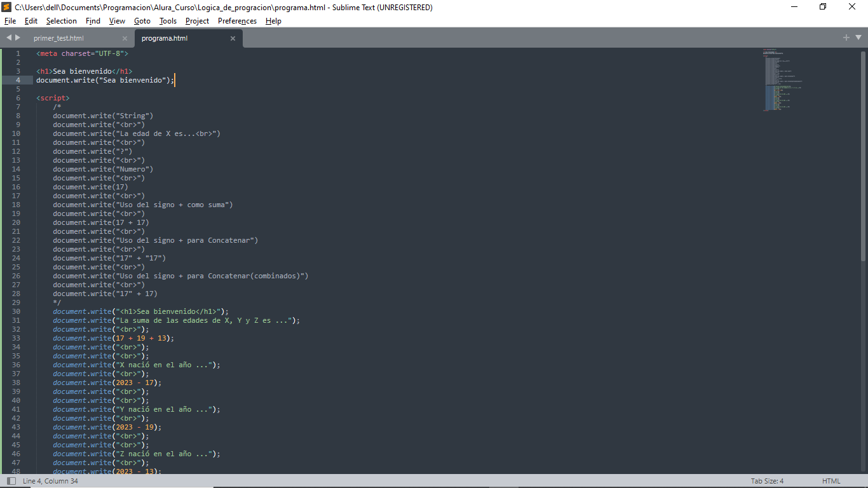Click the vertical scrollbar thumb
Screen dimensions: 868x488
tap(863, 156)
